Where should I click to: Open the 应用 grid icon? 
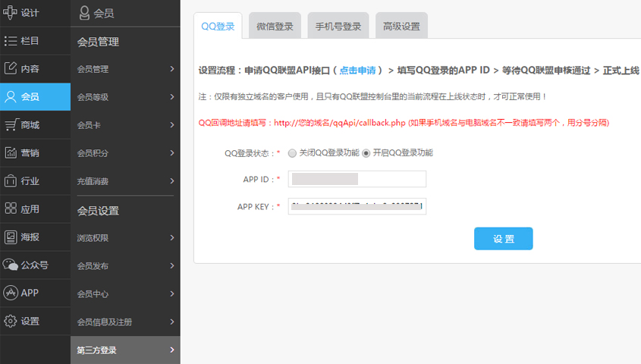coord(11,209)
